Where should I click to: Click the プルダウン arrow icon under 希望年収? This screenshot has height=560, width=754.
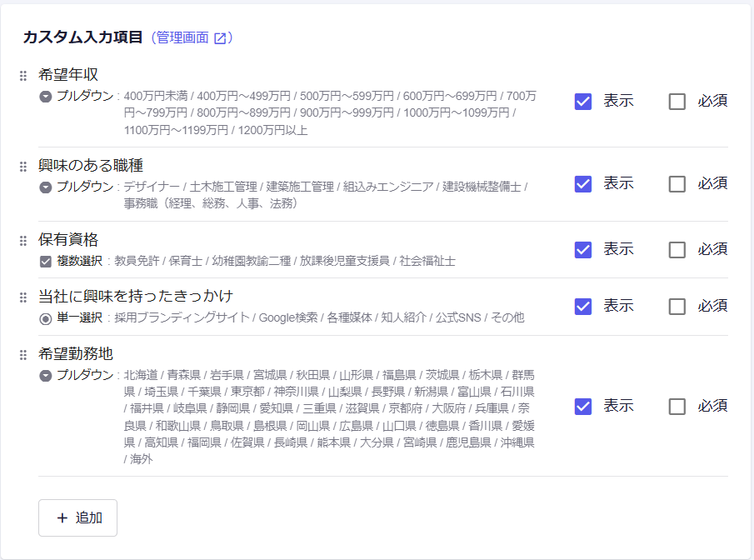[x=46, y=97]
